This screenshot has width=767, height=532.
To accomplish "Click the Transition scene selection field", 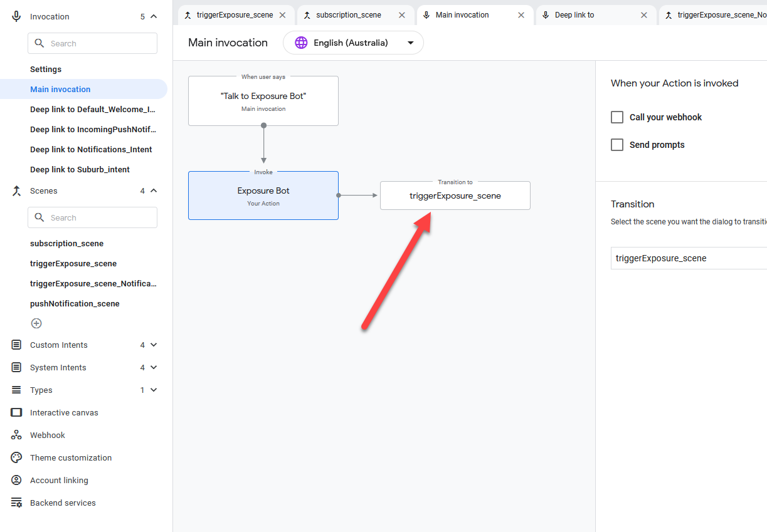I will coord(688,258).
